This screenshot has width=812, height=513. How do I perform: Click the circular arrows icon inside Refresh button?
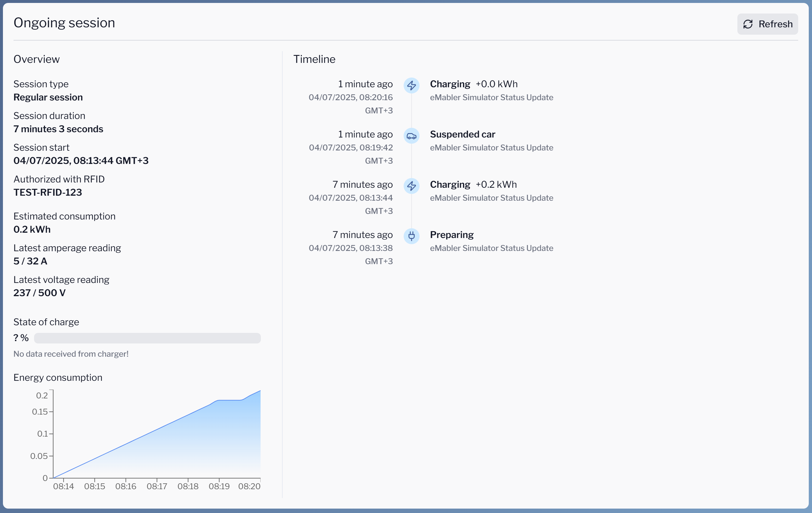(748, 24)
